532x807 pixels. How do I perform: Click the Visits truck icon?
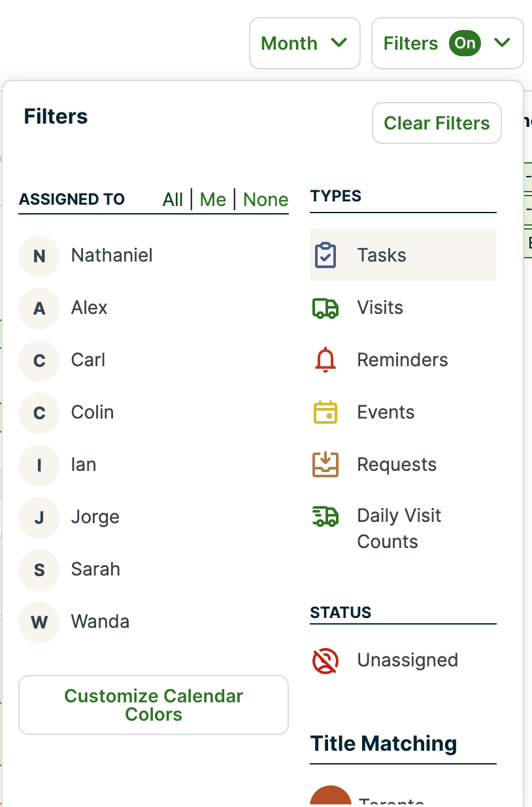(325, 307)
